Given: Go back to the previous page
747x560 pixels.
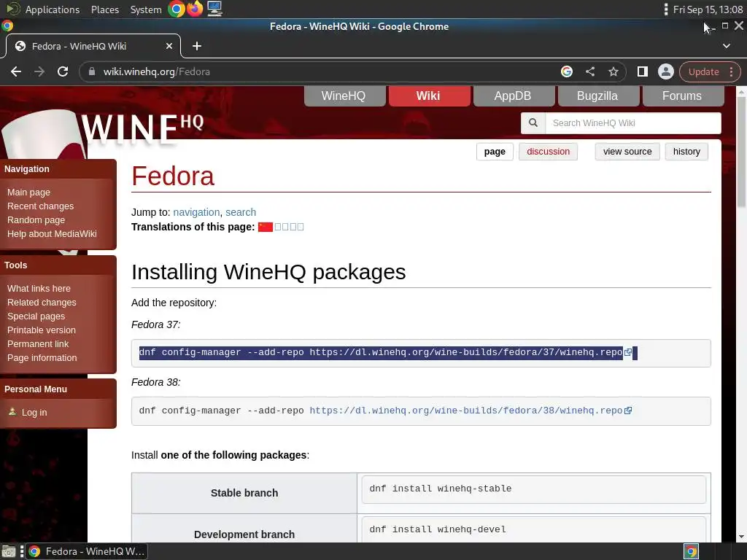Looking at the screenshot, I should [x=16, y=71].
